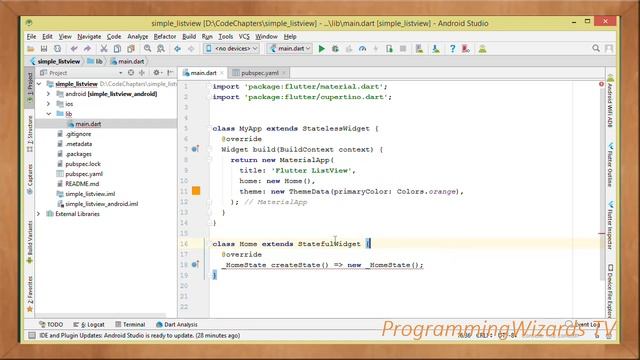Open the main.dart run configuration dropdown

290,49
